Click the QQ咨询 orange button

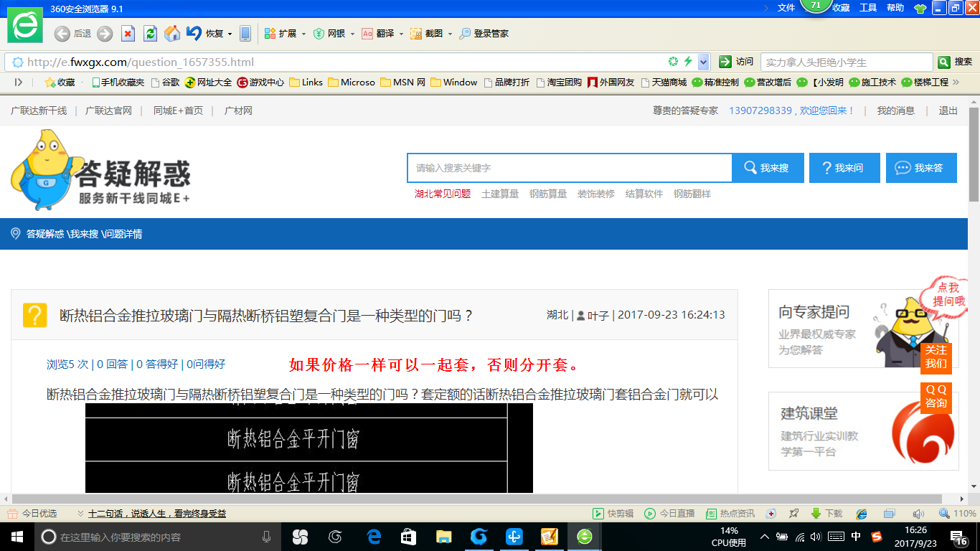pos(936,397)
